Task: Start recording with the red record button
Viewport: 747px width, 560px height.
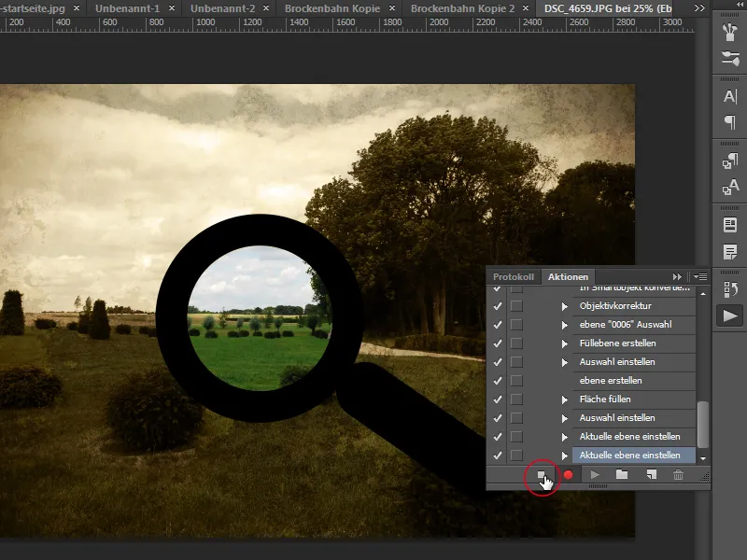Action: [568, 475]
